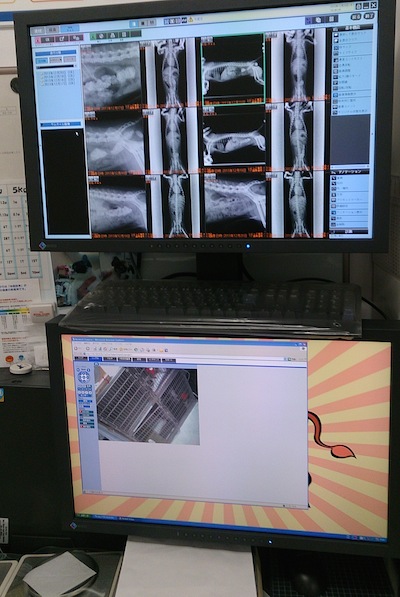The image size is (400, 597).
Task: Click the live cage camera video feed
Action: pyautogui.click(x=148, y=404)
